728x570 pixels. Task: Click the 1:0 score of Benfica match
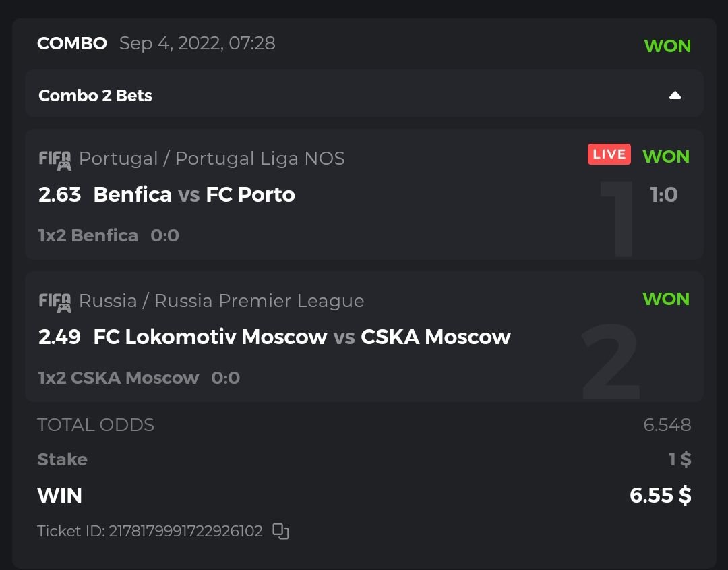click(663, 195)
